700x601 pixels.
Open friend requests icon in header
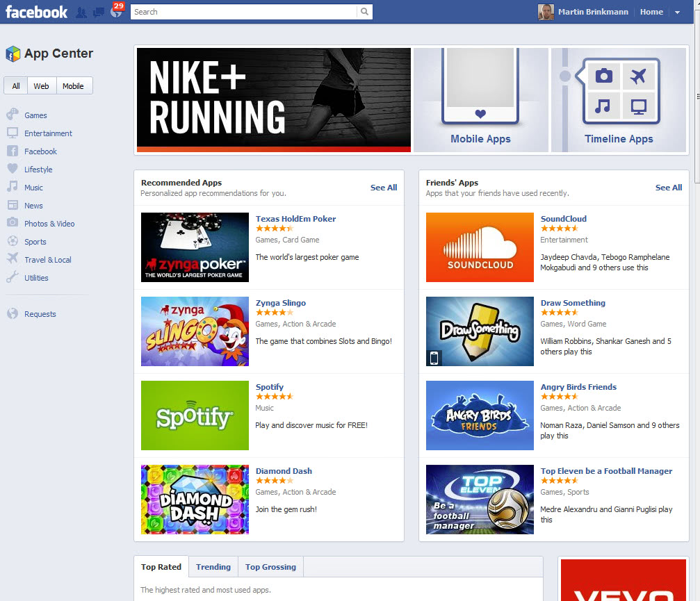[x=81, y=12]
